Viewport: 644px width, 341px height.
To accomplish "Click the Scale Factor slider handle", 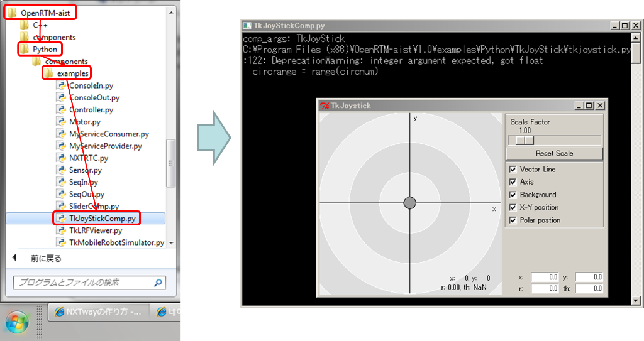I will 525,140.
